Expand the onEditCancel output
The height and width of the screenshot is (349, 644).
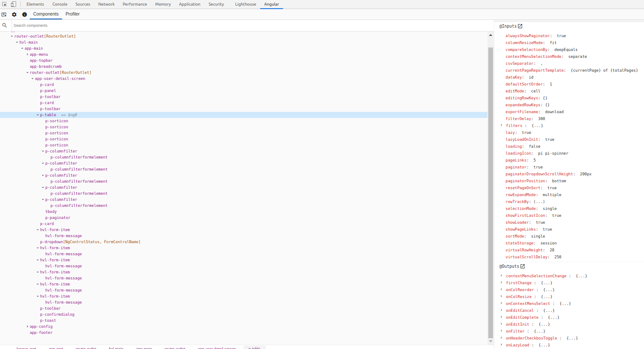tap(502, 310)
